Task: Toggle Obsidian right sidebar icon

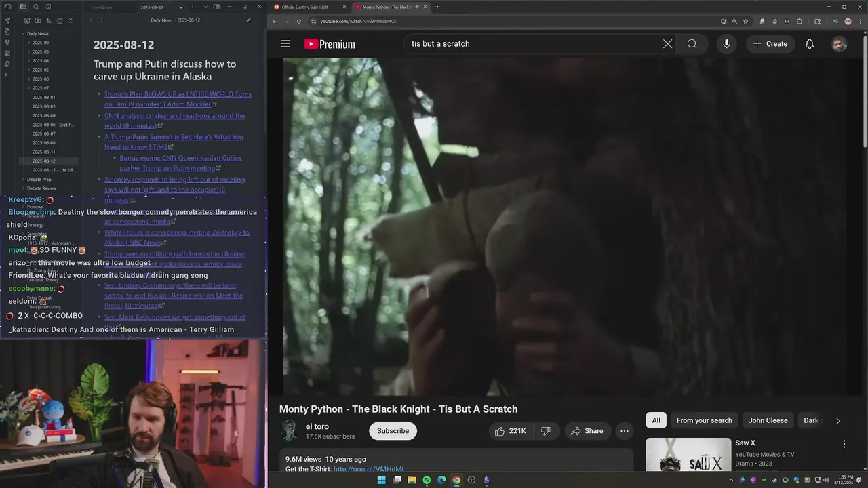Action: [216, 7]
